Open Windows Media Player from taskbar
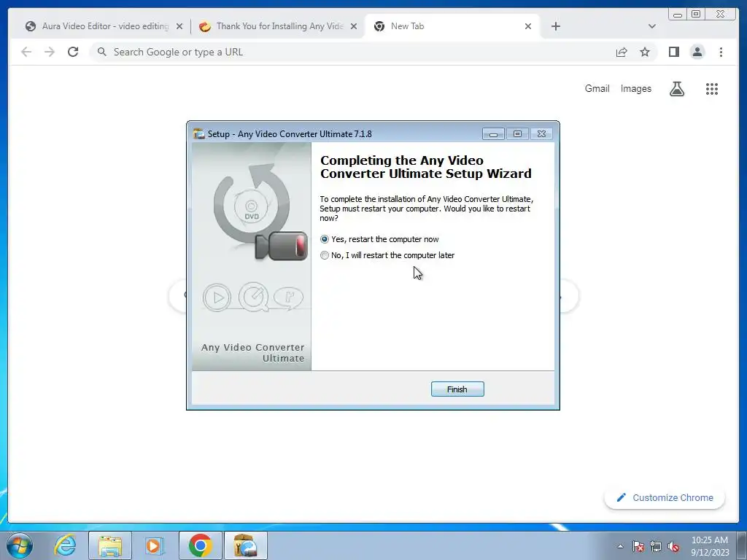This screenshot has width=747, height=560. coord(155,545)
